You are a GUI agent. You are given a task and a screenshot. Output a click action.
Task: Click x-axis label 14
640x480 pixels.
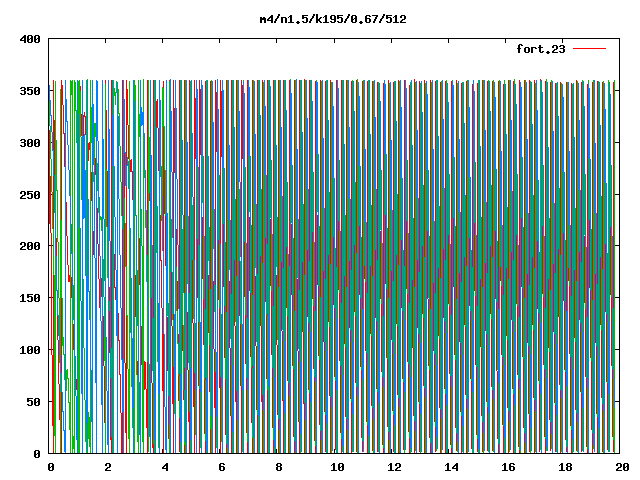point(451,467)
